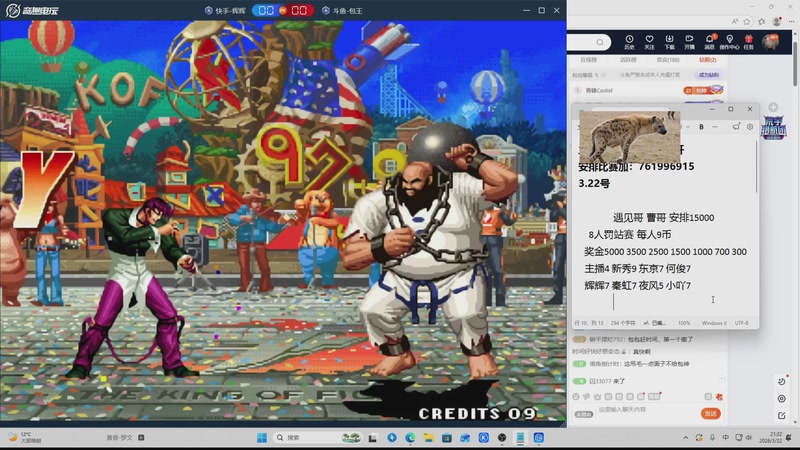The height and width of the screenshot is (450, 800).
Task: Switch to the 贵宾(188) tab
Action: coord(668,60)
